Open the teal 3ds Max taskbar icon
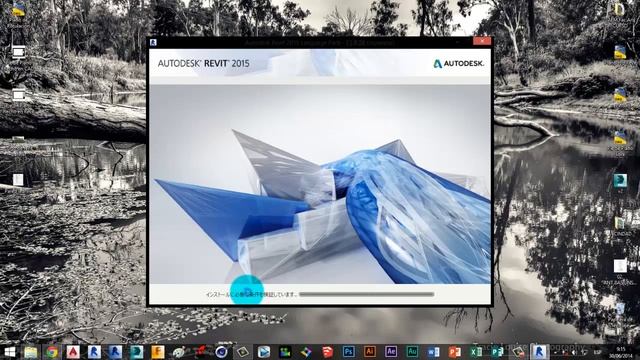 click(x=136, y=351)
